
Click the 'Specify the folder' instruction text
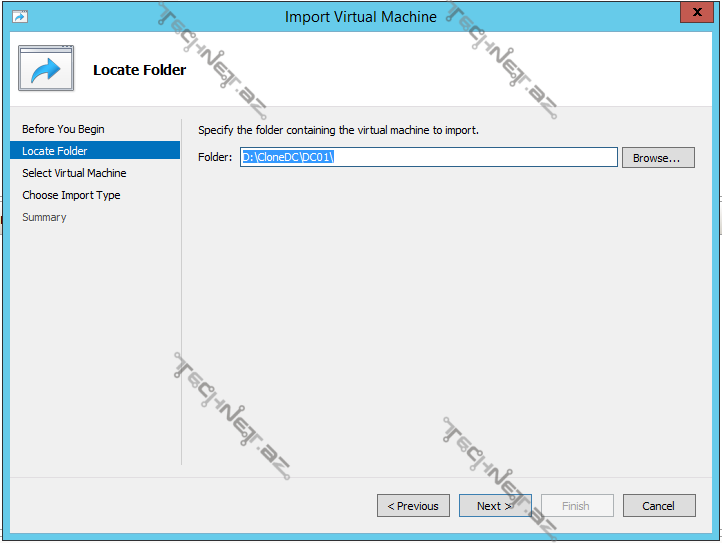point(338,130)
